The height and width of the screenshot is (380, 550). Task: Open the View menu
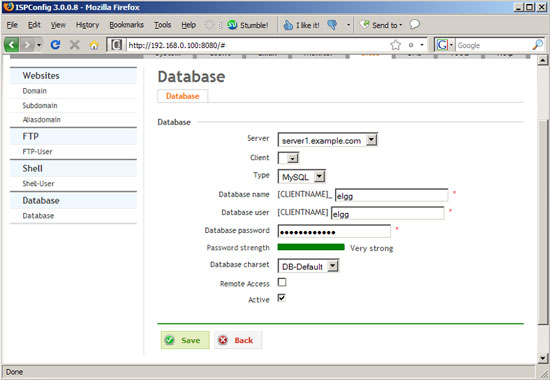pos(58,25)
